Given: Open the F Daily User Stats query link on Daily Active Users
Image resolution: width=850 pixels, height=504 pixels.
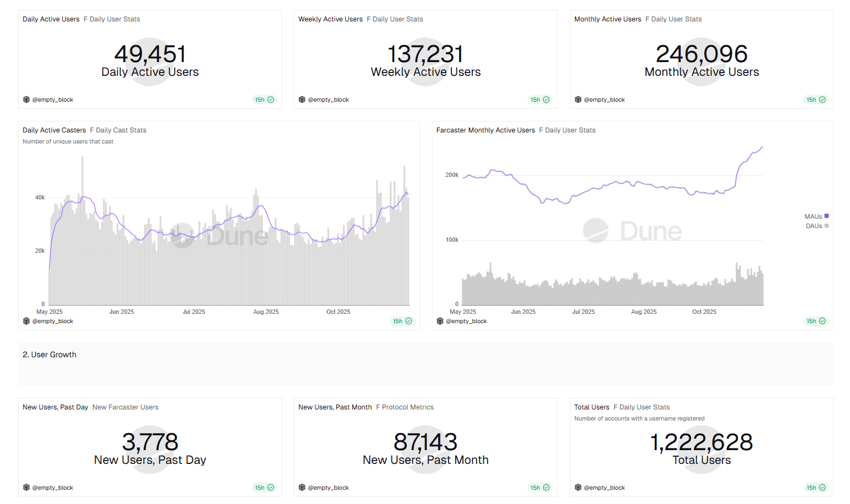Looking at the screenshot, I should tap(112, 19).
